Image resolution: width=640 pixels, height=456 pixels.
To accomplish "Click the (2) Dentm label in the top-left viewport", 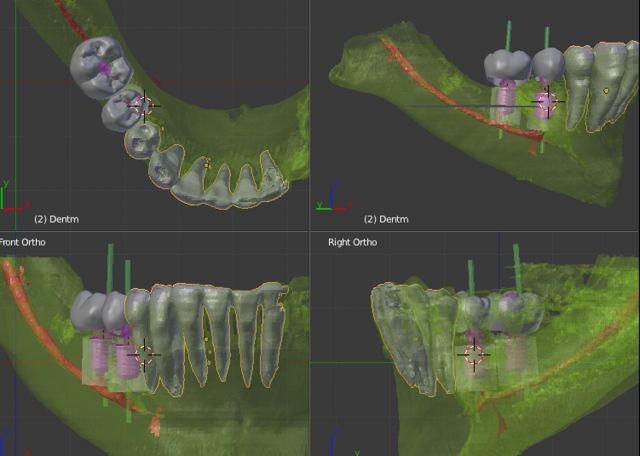I will (x=54, y=218).
